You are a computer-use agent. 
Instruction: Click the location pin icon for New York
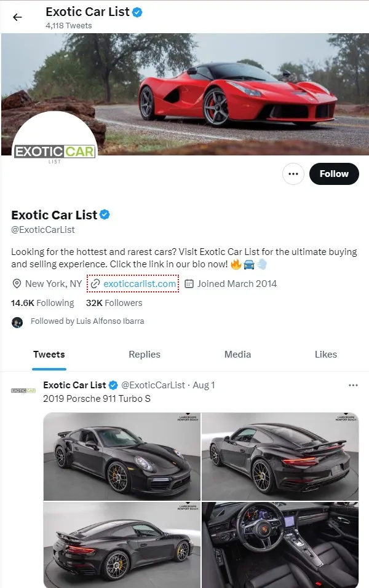point(17,284)
